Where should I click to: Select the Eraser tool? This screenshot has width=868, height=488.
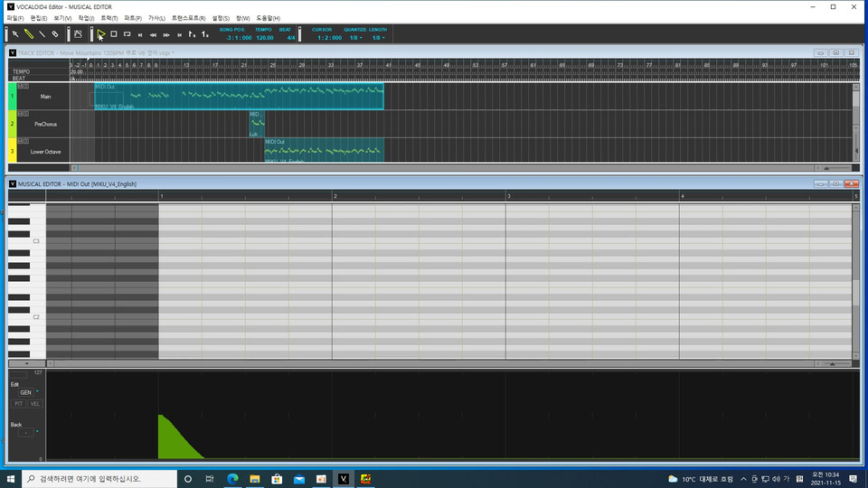(x=55, y=34)
